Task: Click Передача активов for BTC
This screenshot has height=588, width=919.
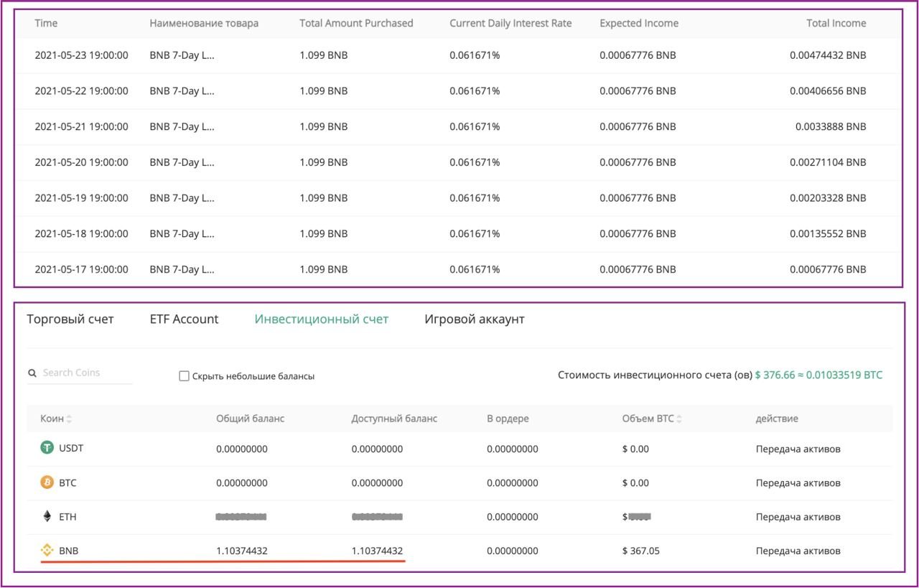Action: [798, 483]
